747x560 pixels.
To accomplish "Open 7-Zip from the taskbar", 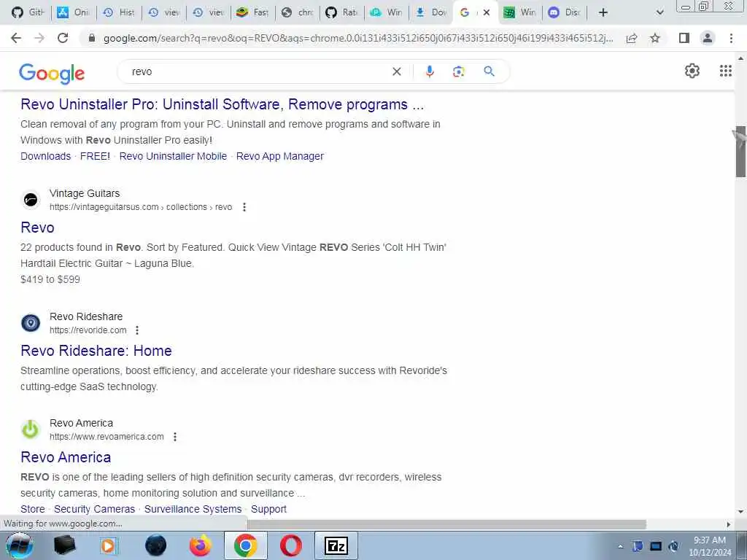I will pos(336,545).
